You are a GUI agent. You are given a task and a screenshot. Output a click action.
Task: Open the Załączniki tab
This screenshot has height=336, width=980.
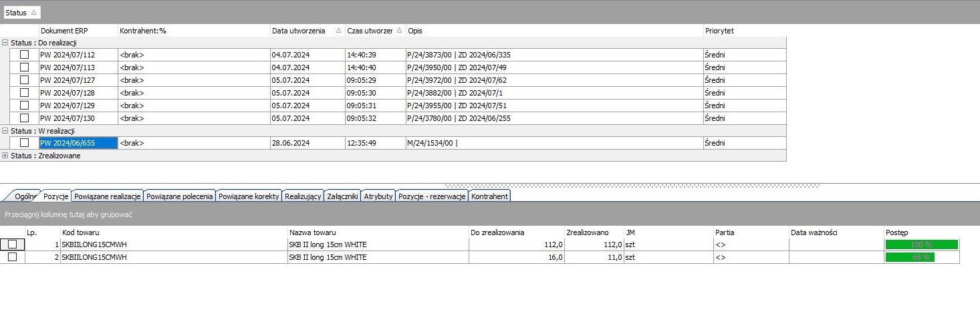coord(343,196)
